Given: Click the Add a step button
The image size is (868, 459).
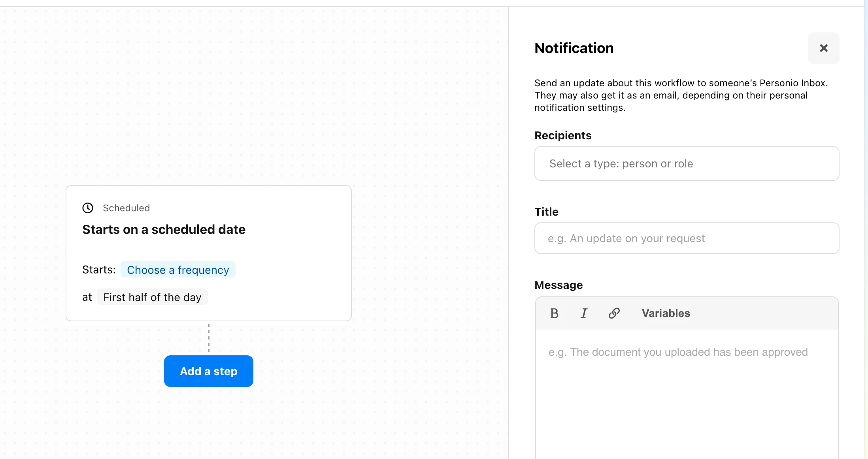Looking at the screenshot, I should pos(209,371).
